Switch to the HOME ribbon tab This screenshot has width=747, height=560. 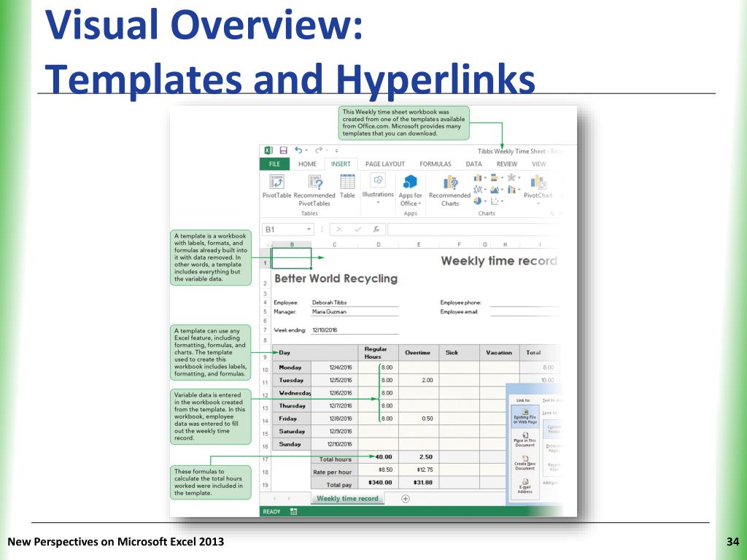point(307,164)
